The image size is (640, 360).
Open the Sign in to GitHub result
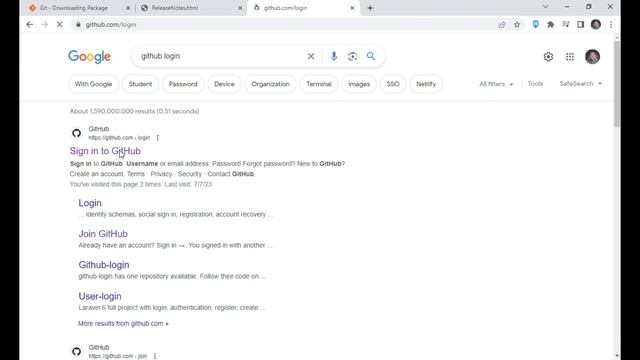point(105,151)
